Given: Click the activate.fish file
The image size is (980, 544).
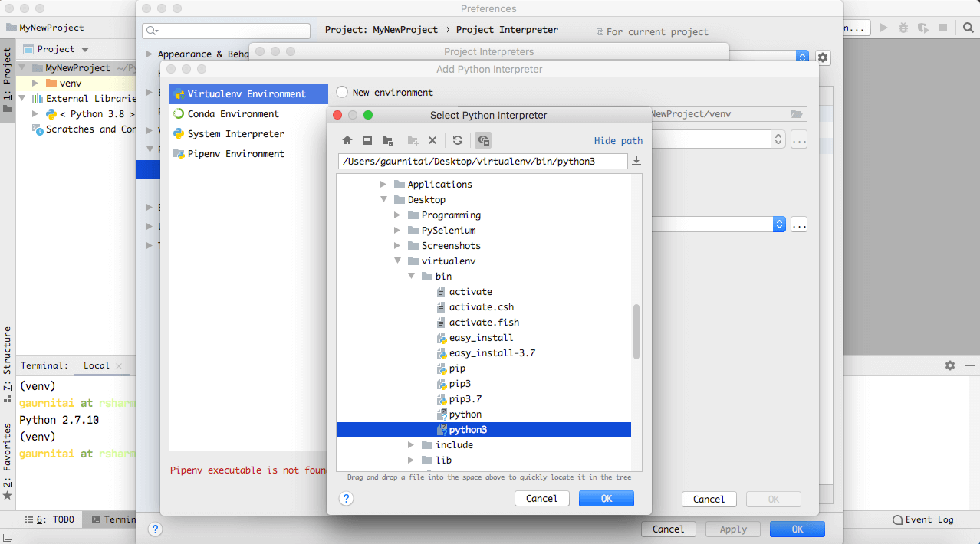Looking at the screenshot, I should pos(484,322).
